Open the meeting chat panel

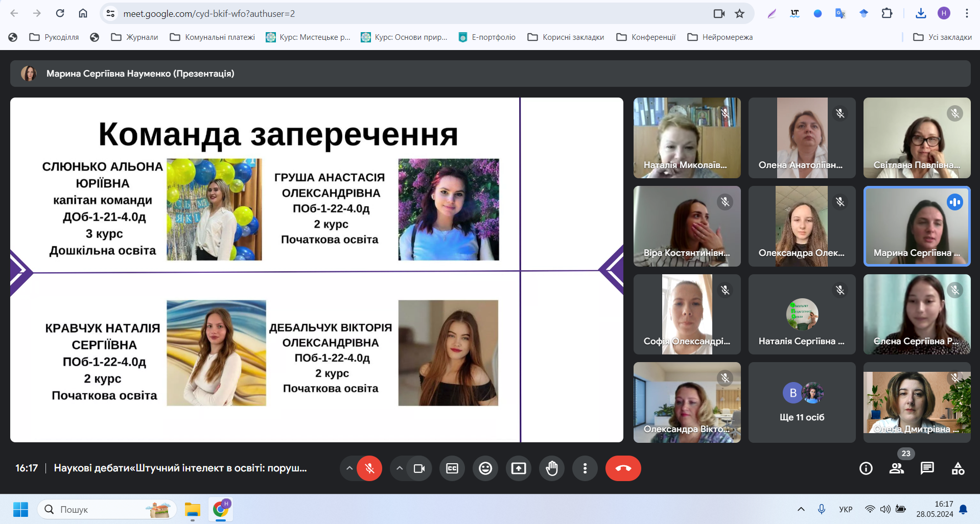pos(927,468)
